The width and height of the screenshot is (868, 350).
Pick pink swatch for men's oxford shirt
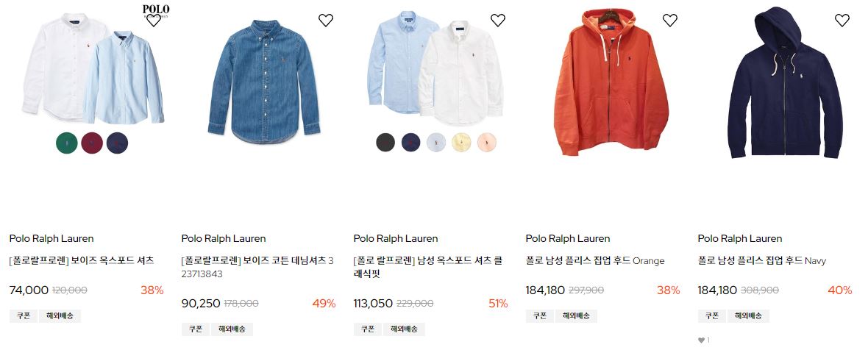(486, 142)
